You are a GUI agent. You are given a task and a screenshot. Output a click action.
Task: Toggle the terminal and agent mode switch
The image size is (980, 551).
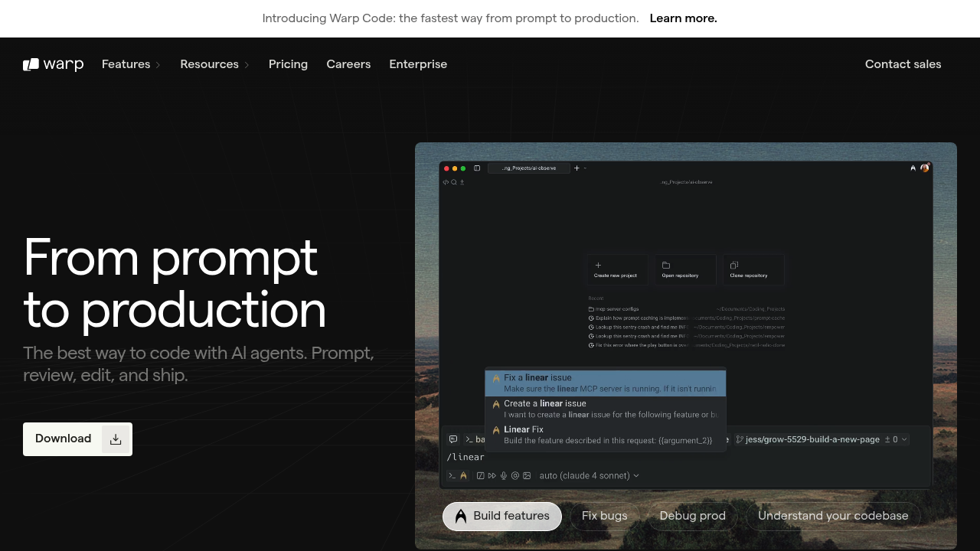[457, 476]
